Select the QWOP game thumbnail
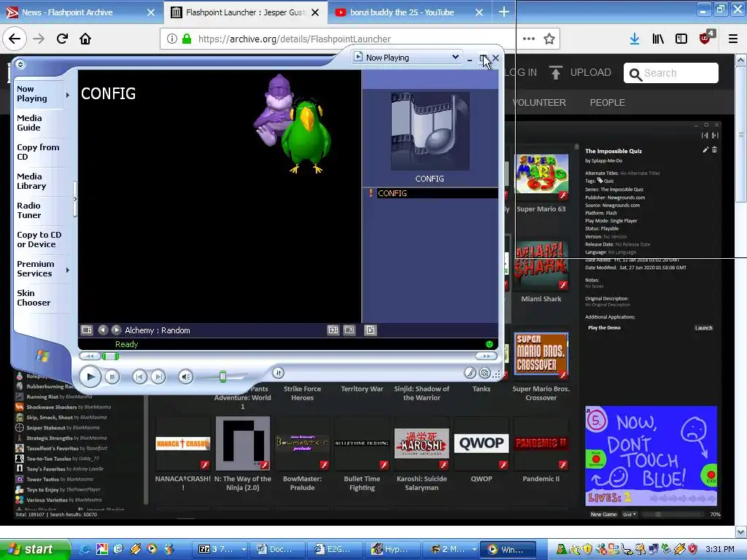The height and width of the screenshot is (560, 747). 481,443
